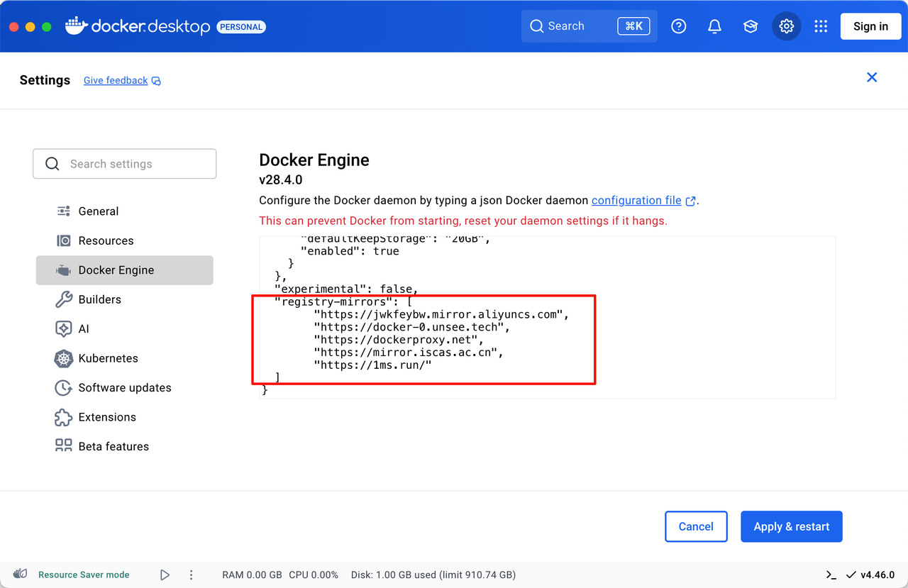The image size is (908, 588).
Task: Open the configuration file link
Action: click(636, 201)
